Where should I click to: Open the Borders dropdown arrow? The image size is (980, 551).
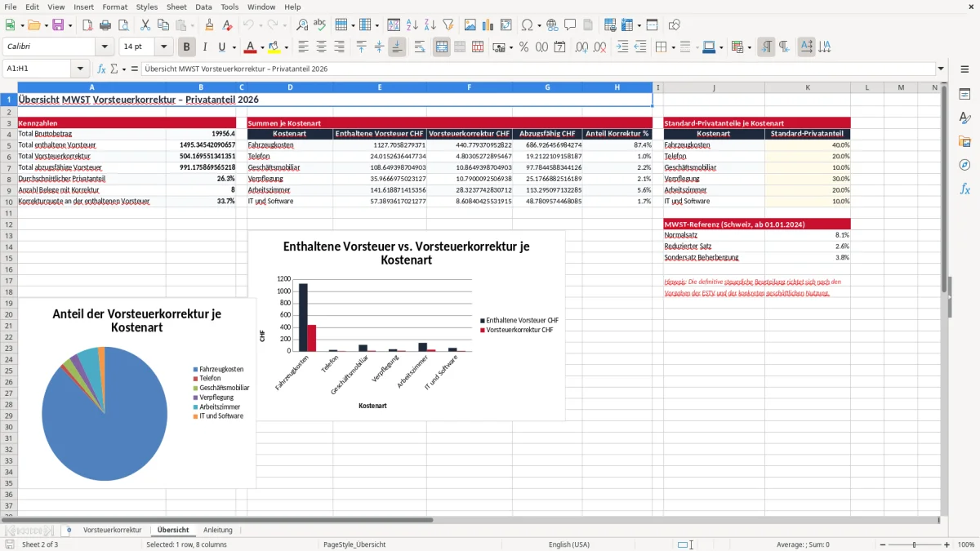(x=673, y=47)
